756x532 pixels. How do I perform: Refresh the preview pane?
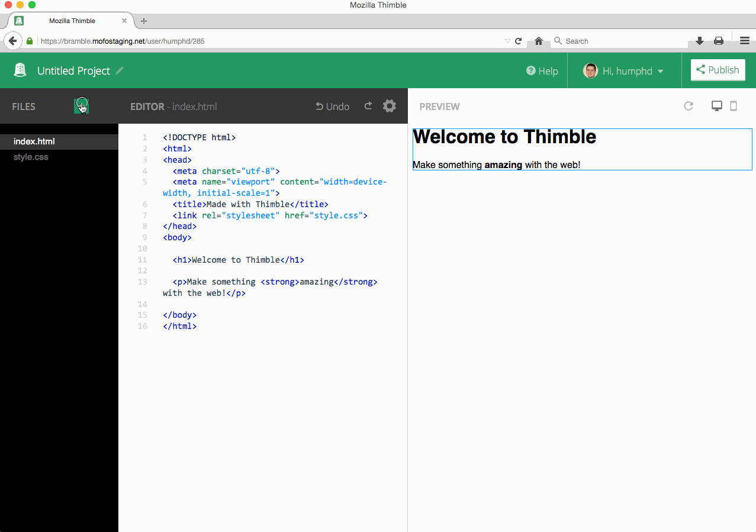pyautogui.click(x=689, y=106)
